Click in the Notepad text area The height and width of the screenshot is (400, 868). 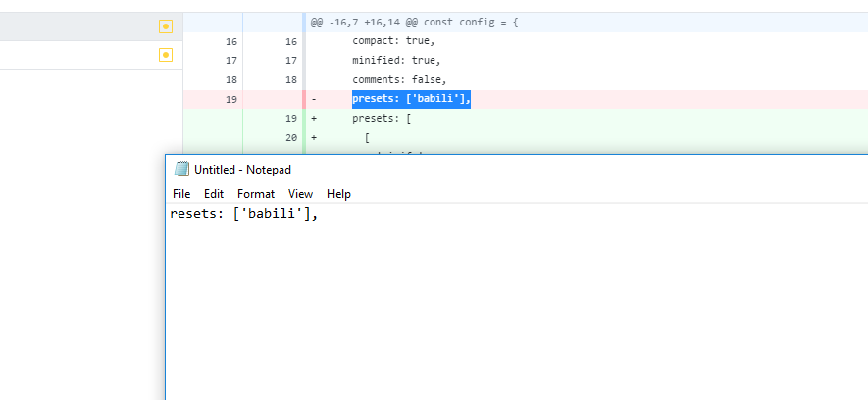[x=517, y=302]
